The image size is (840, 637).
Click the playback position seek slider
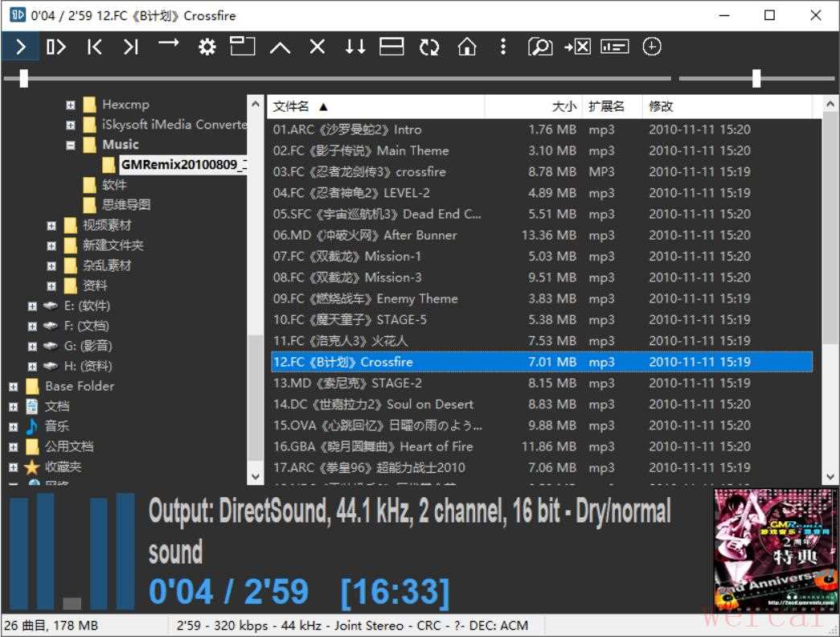point(338,78)
